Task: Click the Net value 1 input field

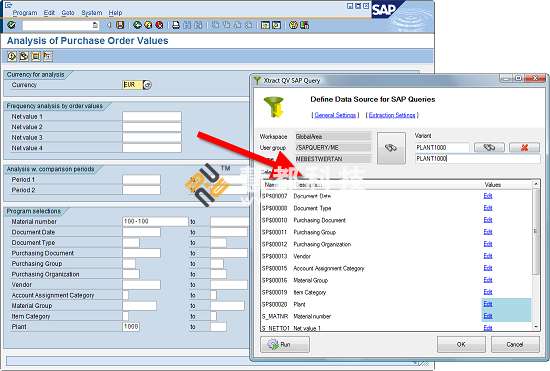Action: click(x=152, y=116)
